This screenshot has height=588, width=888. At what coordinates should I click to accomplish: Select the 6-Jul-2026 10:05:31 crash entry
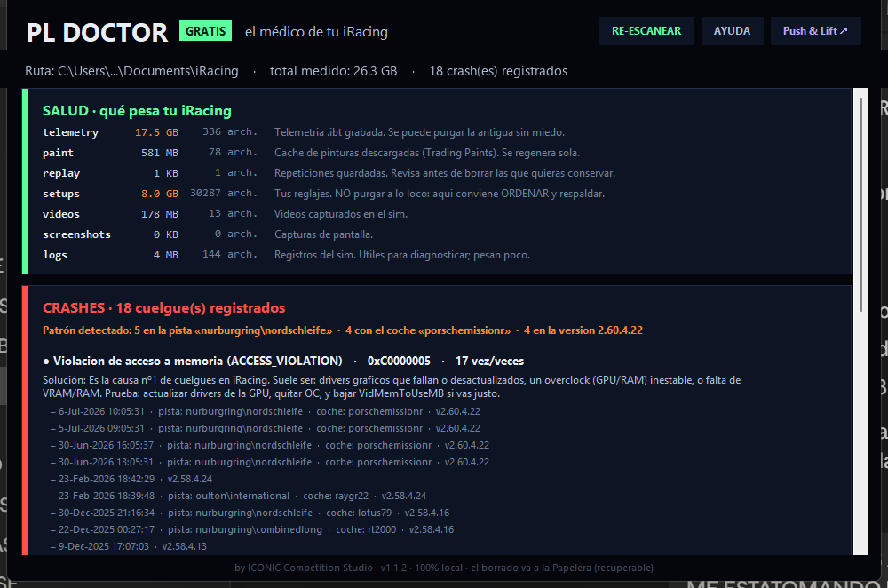click(x=265, y=411)
